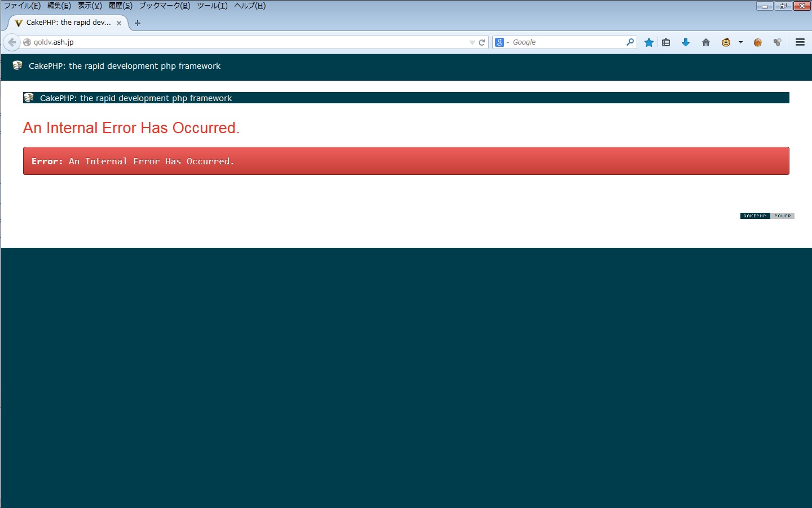
Task: Click the browser back arrow button
Action: tap(12, 42)
